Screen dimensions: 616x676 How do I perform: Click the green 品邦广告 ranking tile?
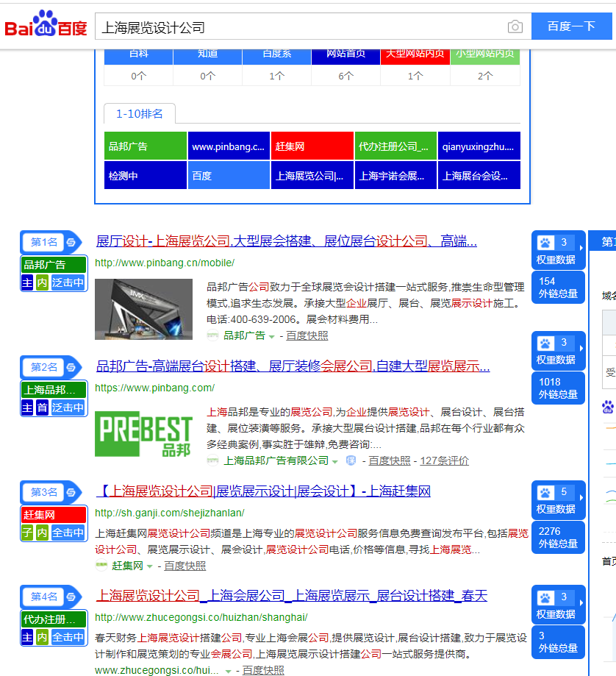145,146
